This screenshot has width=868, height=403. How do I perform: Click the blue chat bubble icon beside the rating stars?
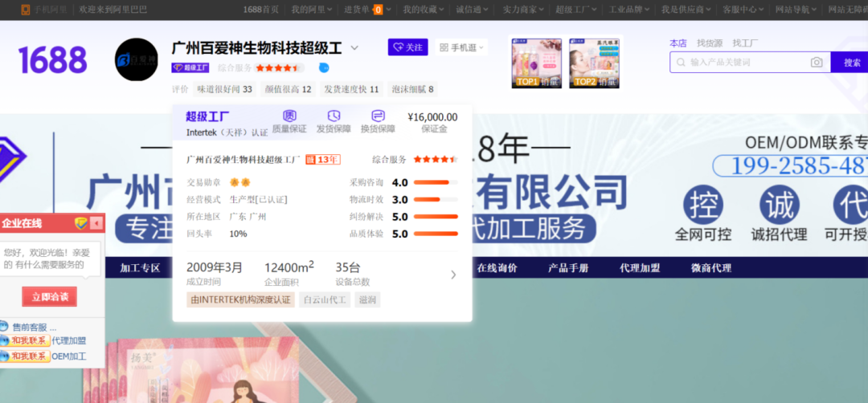(x=324, y=67)
